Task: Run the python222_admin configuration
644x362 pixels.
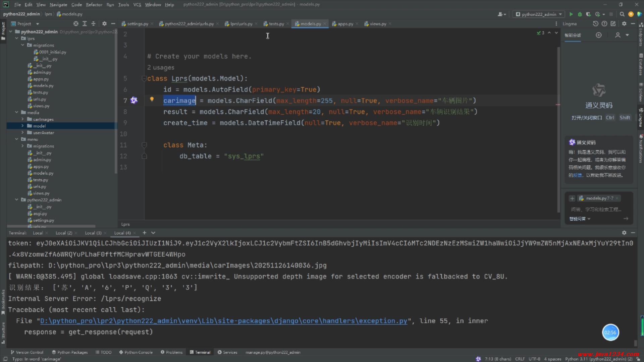Action: click(571, 14)
